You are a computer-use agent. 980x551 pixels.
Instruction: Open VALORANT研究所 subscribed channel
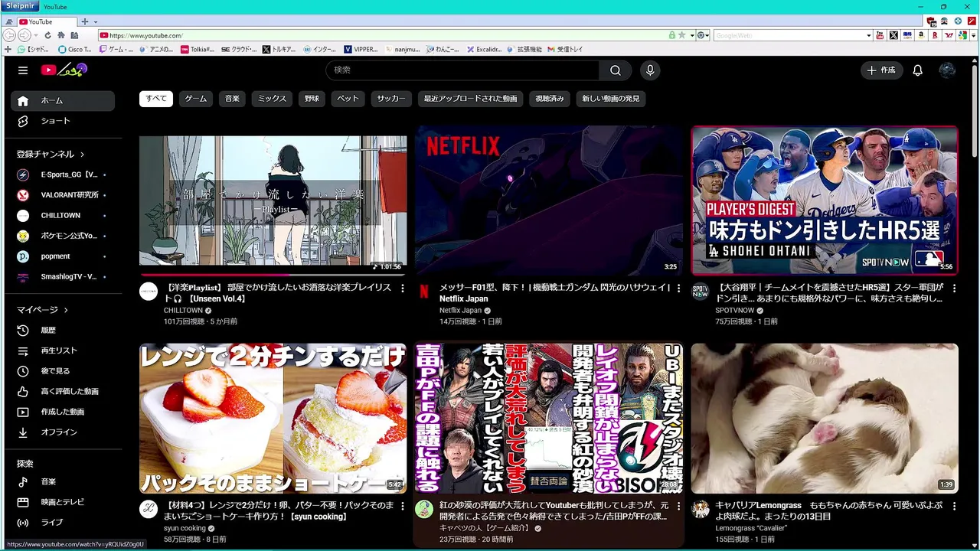pos(63,195)
